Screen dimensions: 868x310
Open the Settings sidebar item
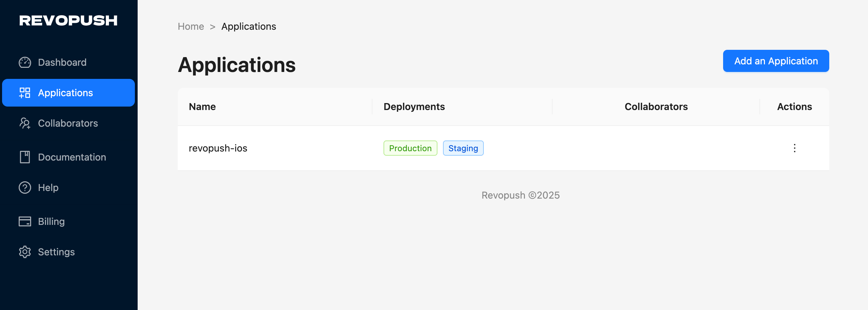point(56,252)
